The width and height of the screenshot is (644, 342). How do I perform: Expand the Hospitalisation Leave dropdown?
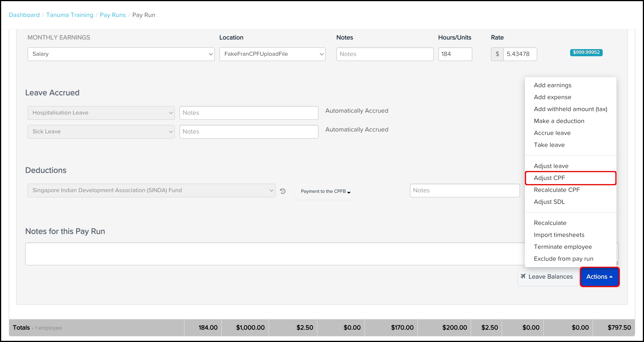pos(101,113)
